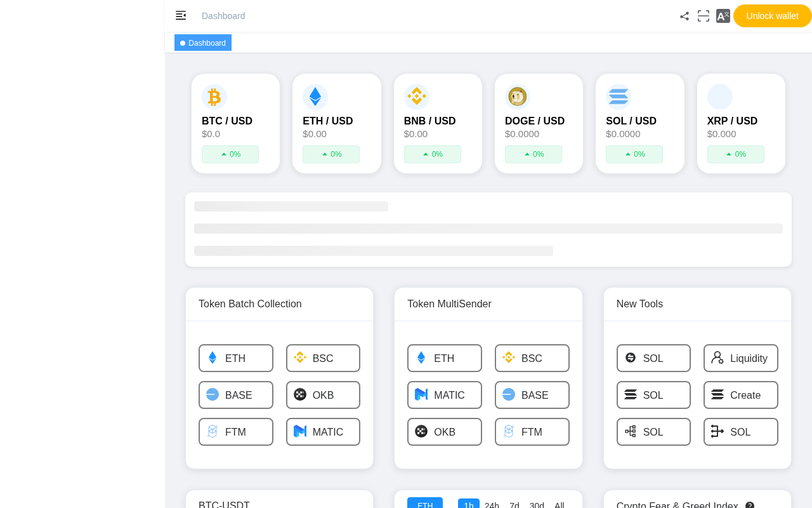The image size is (812, 508).
Task: Click the $0.0 price under BTC / USD
Action: coord(211,134)
